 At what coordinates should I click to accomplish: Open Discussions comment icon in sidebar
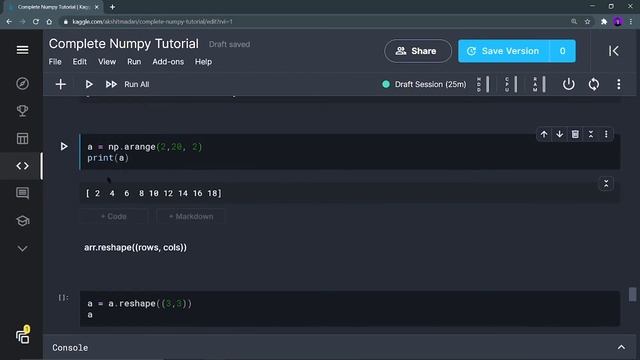click(x=22, y=193)
